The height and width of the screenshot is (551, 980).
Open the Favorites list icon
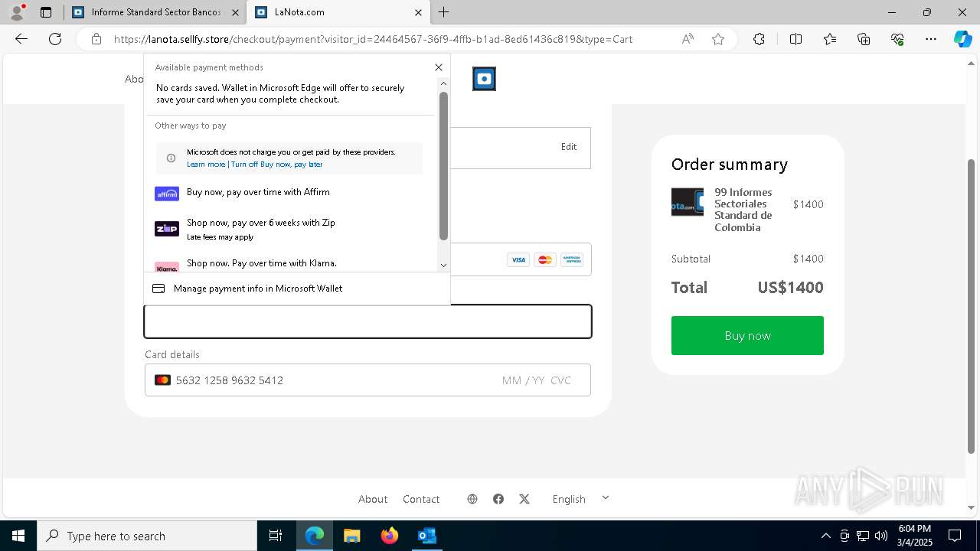click(830, 39)
